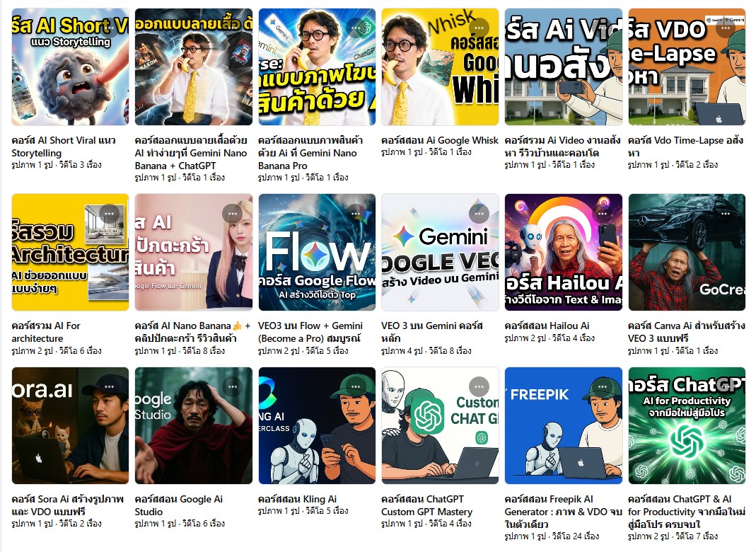Open the Ai Video real estate cover image
Screen dimensions: 756x552
(564, 67)
